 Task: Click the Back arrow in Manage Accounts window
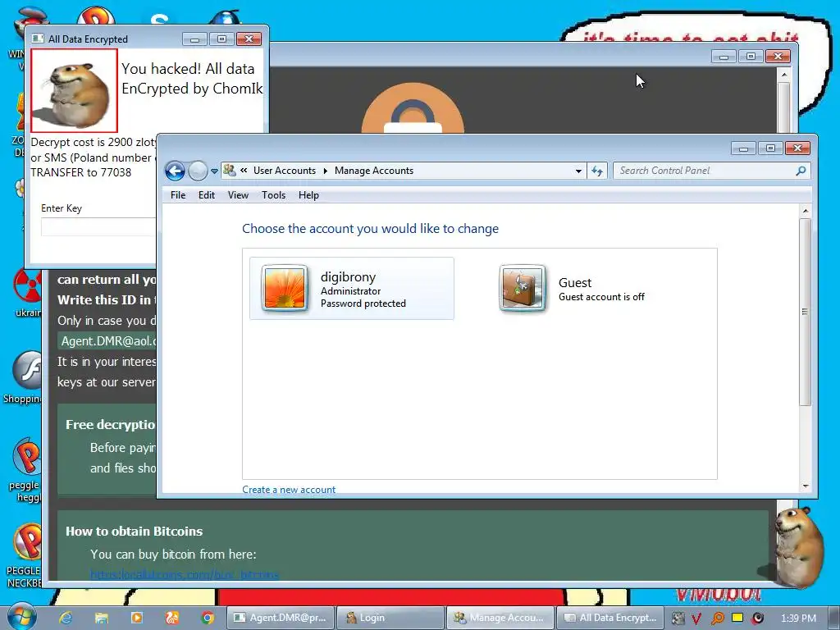pyautogui.click(x=175, y=171)
